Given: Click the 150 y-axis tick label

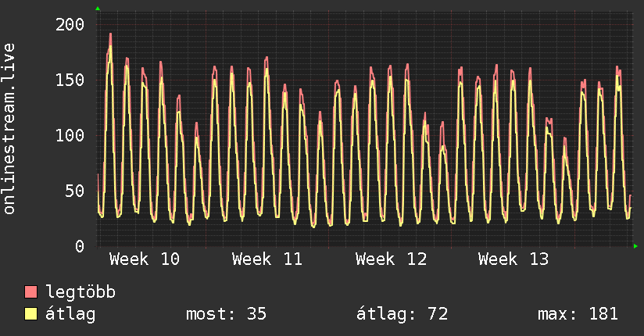Looking at the screenshot, I should click(x=70, y=80).
